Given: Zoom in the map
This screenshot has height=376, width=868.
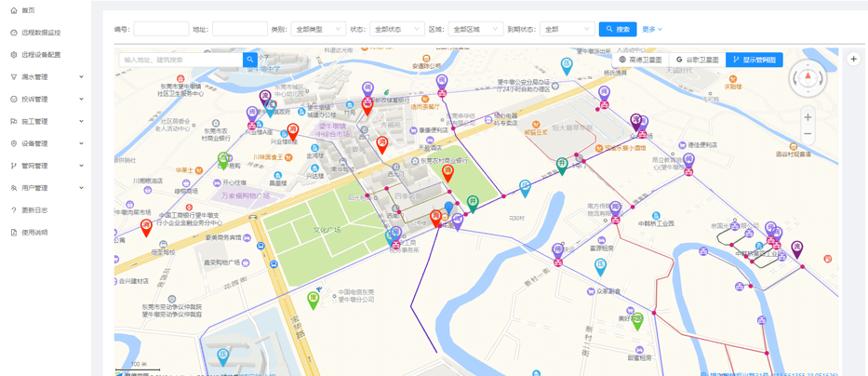Looking at the screenshot, I should pyautogui.click(x=808, y=117).
